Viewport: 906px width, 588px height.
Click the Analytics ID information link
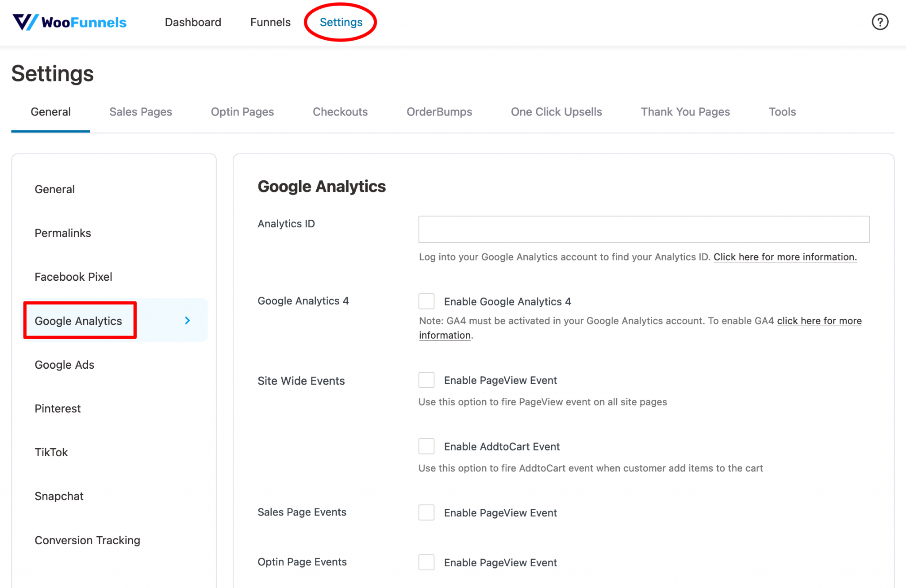785,257
